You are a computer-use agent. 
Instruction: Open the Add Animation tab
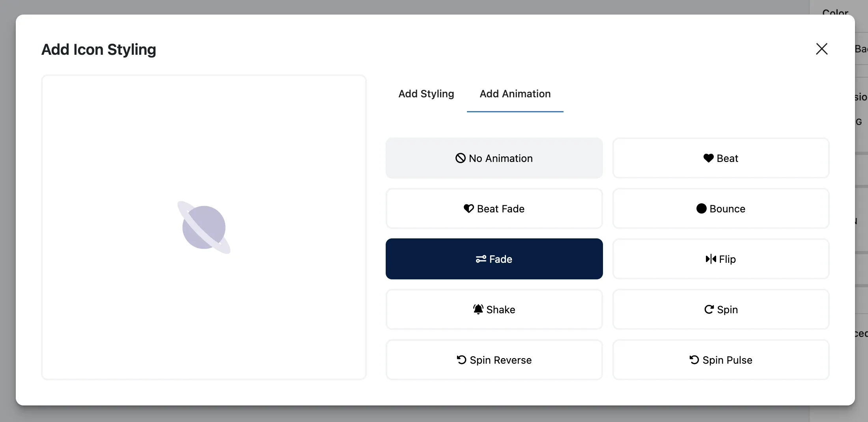click(x=515, y=94)
